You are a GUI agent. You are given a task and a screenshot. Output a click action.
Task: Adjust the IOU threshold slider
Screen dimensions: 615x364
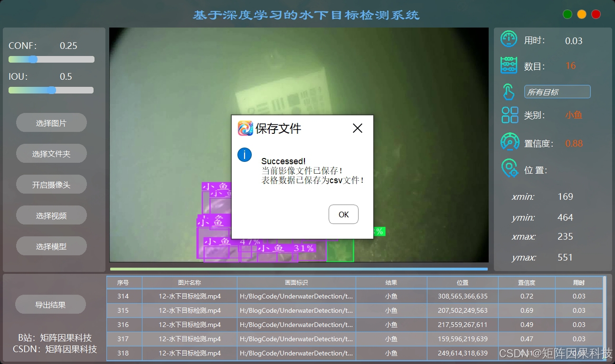[x=51, y=90]
